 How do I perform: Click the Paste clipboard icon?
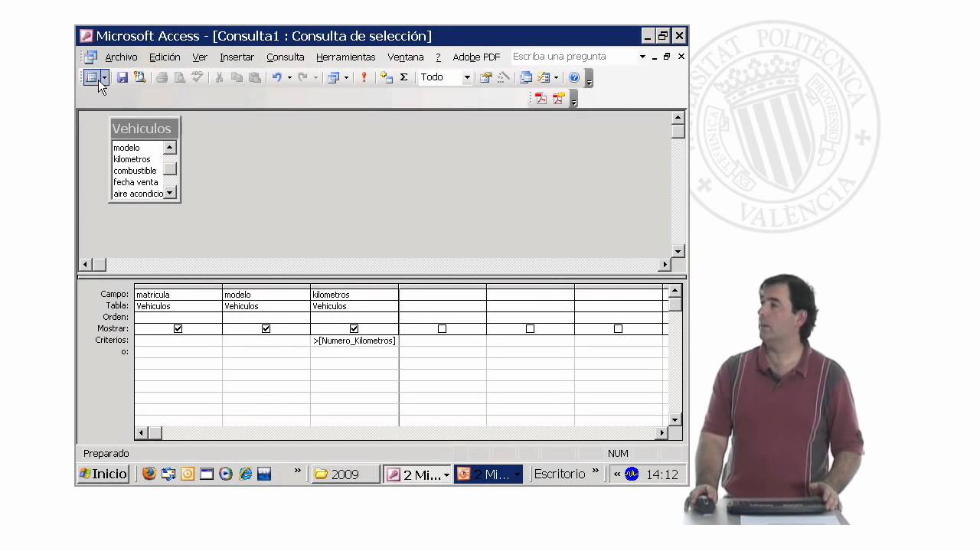[x=255, y=77]
